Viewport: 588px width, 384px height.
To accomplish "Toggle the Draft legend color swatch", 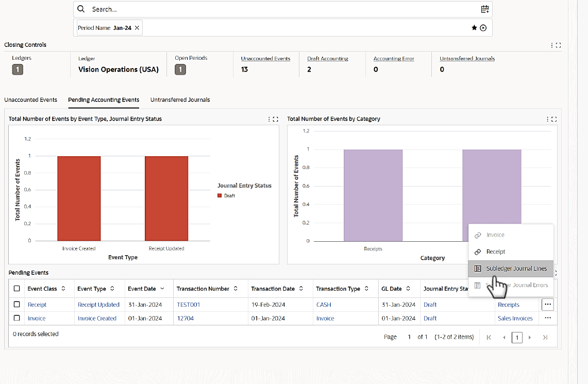I will tap(220, 195).
